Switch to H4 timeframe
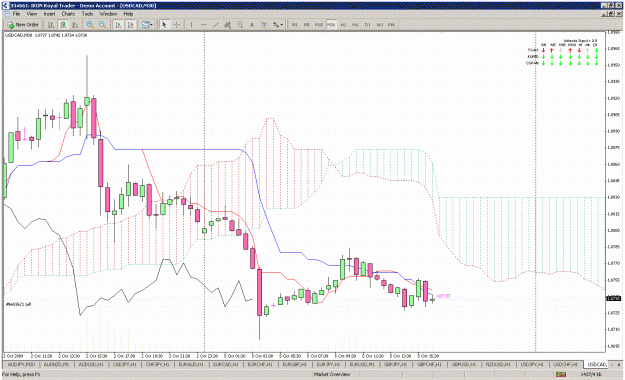625x380 pixels. click(x=355, y=25)
